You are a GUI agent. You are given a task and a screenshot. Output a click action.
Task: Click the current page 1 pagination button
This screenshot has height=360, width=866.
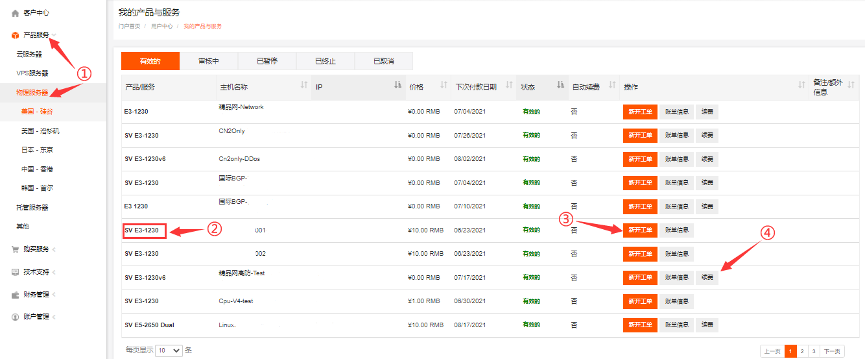click(791, 351)
